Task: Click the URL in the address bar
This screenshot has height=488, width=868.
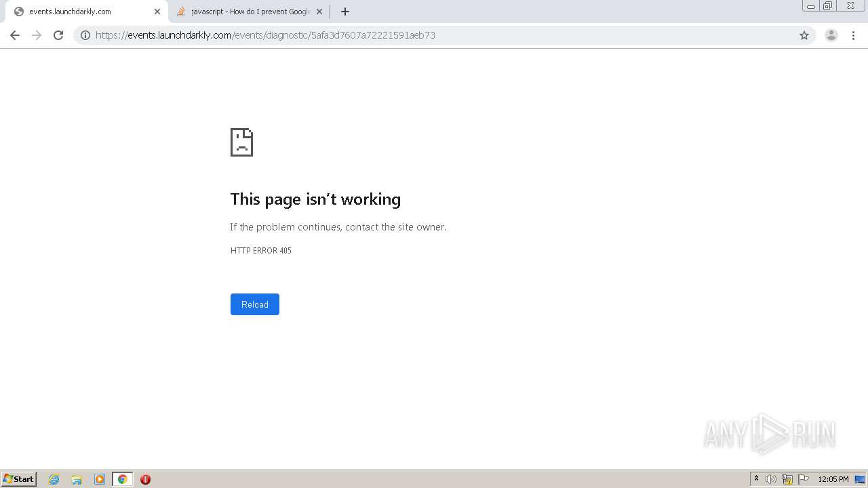Action: point(265,35)
